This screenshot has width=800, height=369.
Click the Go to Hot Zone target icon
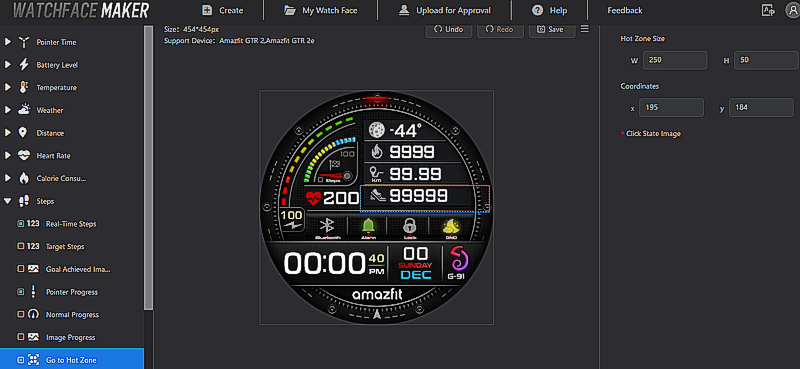pyautogui.click(x=33, y=360)
